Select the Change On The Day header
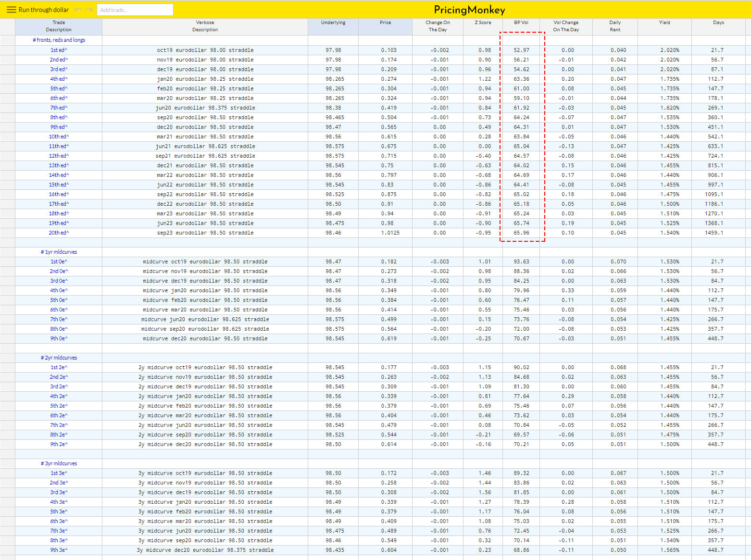Screen dimensions: 751x560 click(x=438, y=26)
